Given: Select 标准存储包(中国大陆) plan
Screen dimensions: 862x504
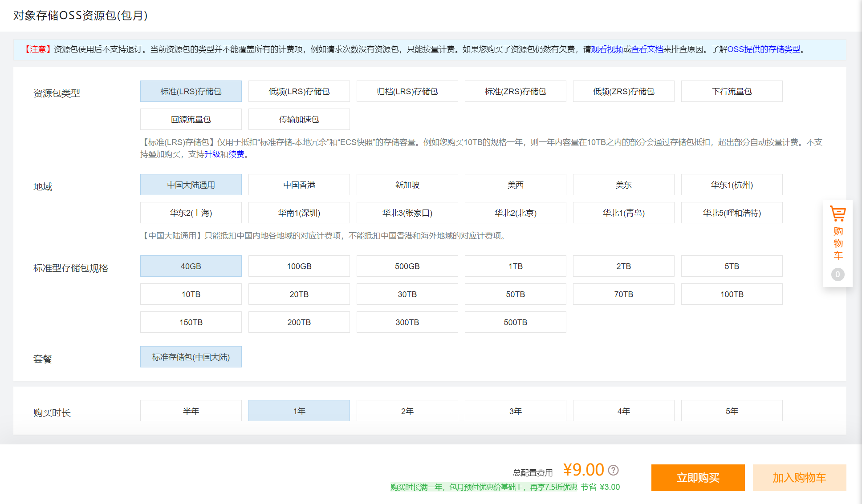Looking at the screenshot, I should (x=191, y=357).
